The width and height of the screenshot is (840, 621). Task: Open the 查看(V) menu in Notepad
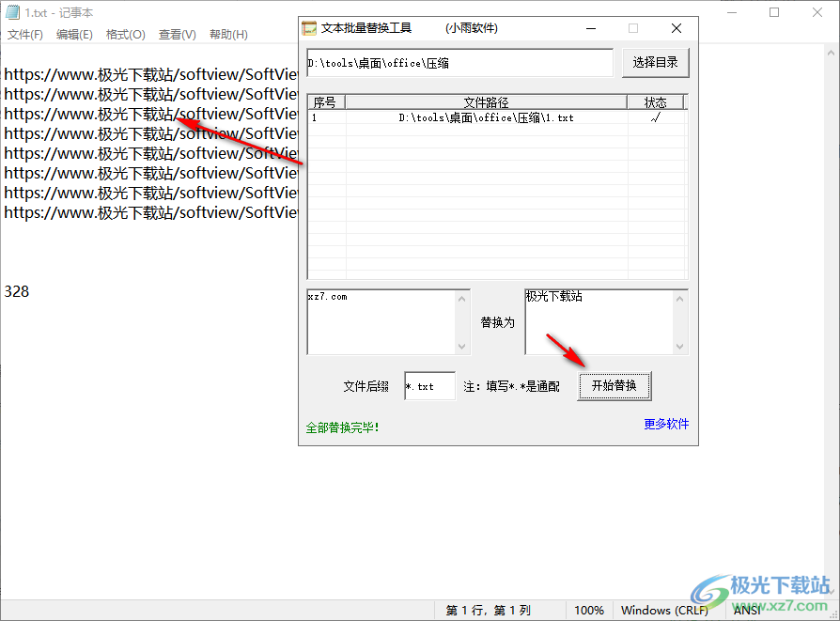tap(178, 35)
